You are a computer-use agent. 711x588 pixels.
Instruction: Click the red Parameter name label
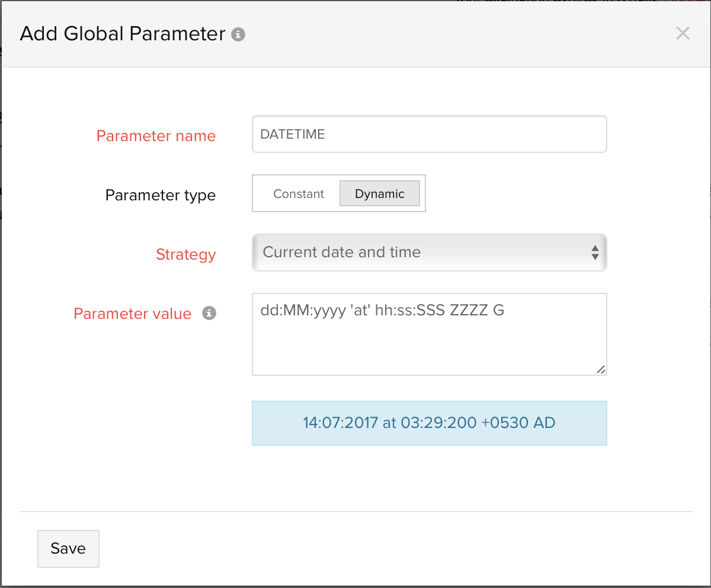click(156, 136)
